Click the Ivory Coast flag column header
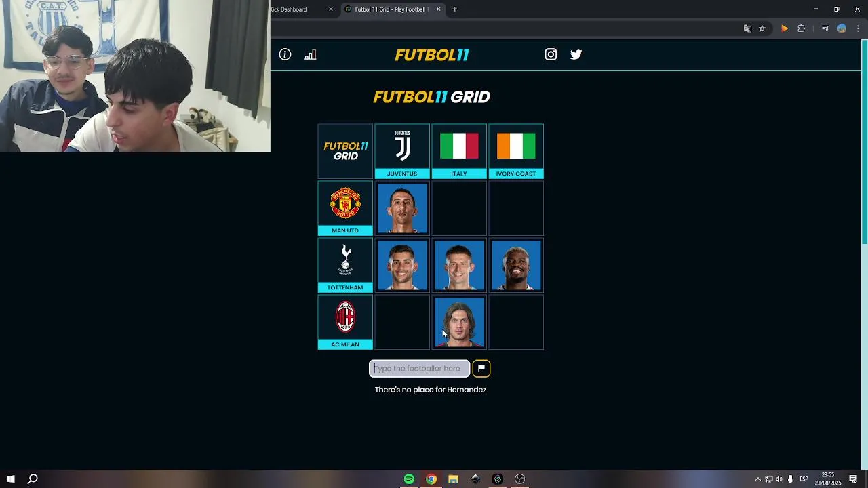 pos(516,151)
